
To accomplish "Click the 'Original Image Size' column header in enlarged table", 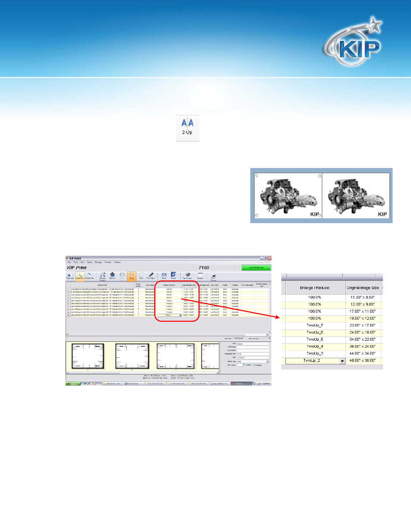I will pyautogui.click(x=363, y=288).
